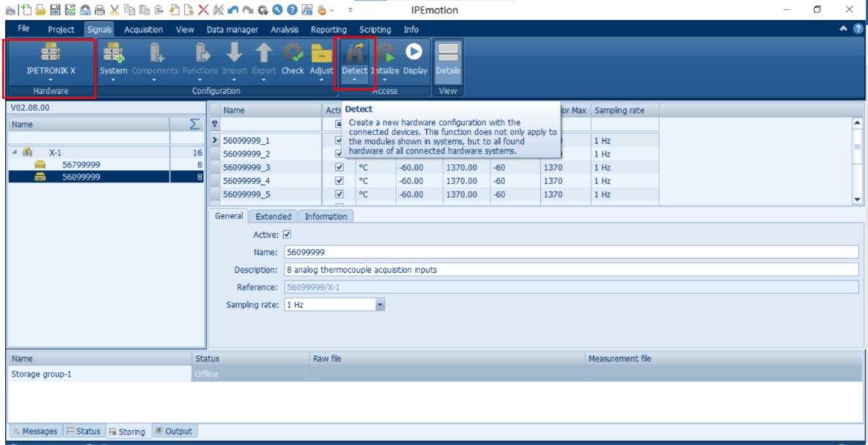Screen dimensions: 868x445
Task: Select module 56799999 in the tree
Action: (x=81, y=165)
